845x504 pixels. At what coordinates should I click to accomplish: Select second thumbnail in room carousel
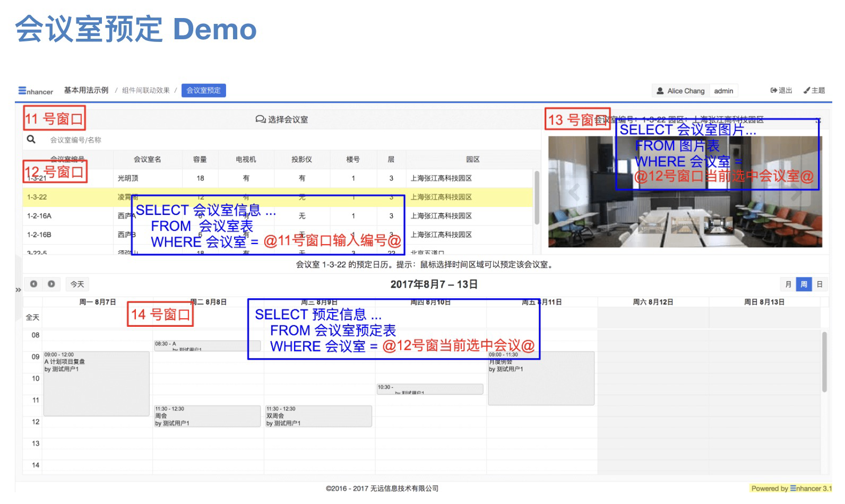[686, 224]
